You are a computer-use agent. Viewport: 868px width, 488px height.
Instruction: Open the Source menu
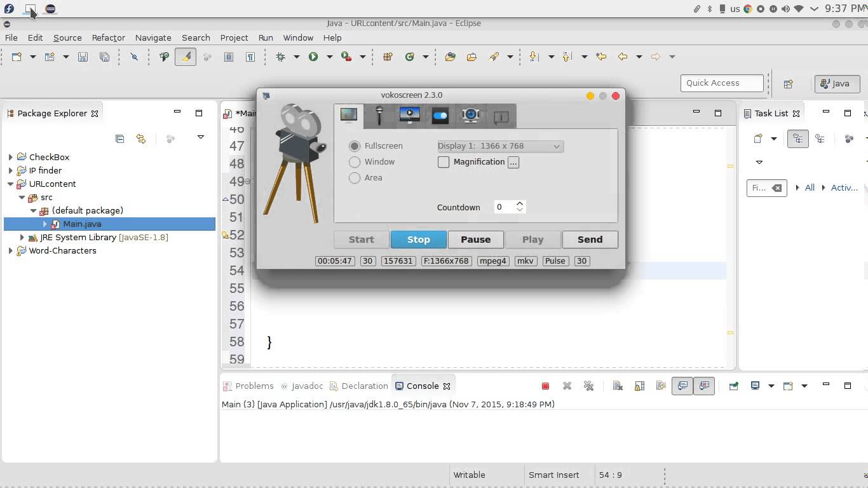[x=67, y=37]
